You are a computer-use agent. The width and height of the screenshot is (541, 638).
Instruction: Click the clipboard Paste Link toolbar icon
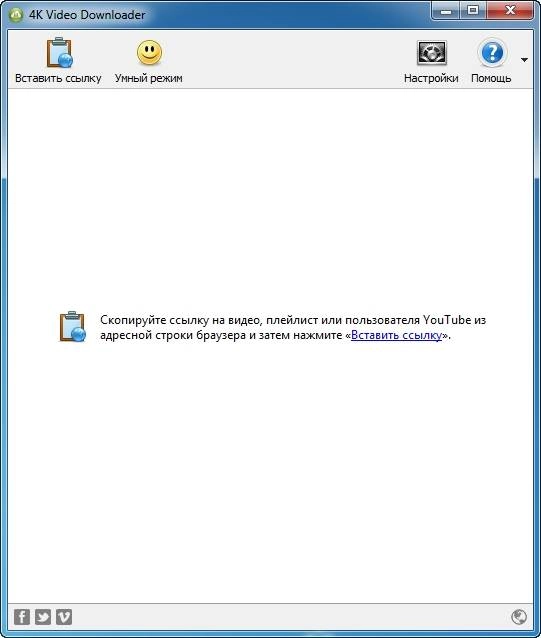click(x=59, y=53)
